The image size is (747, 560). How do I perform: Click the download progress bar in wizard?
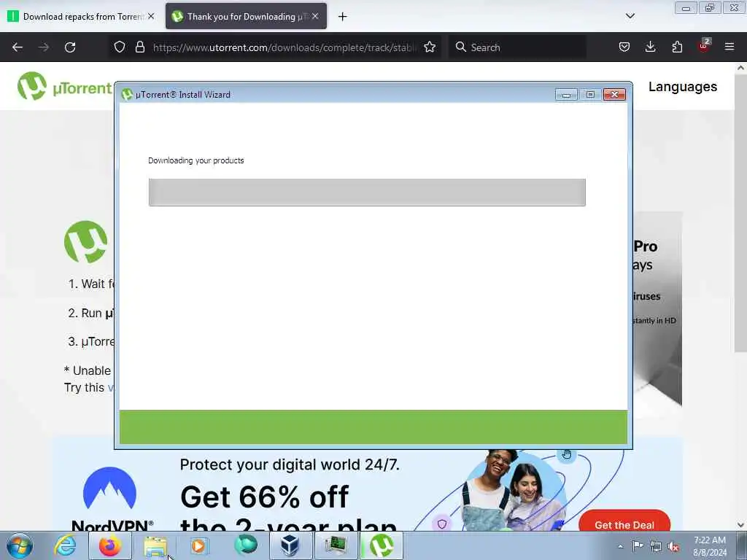click(x=367, y=192)
